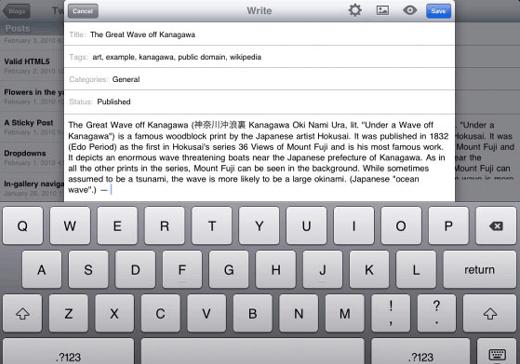Place cursor in post body text

[258, 157]
